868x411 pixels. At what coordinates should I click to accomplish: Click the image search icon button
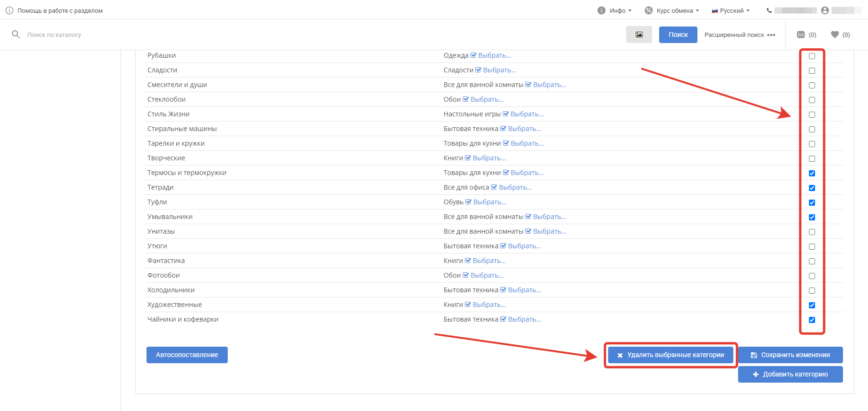(x=639, y=35)
